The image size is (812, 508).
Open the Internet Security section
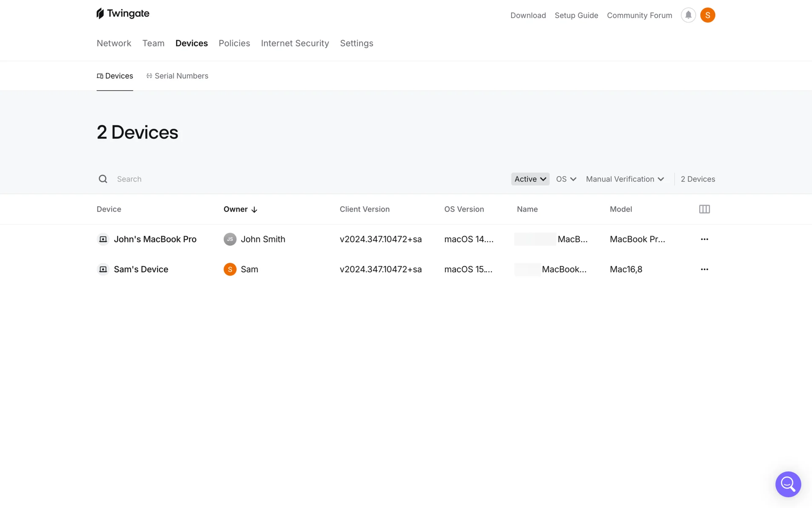pyautogui.click(x=295, y=43)
